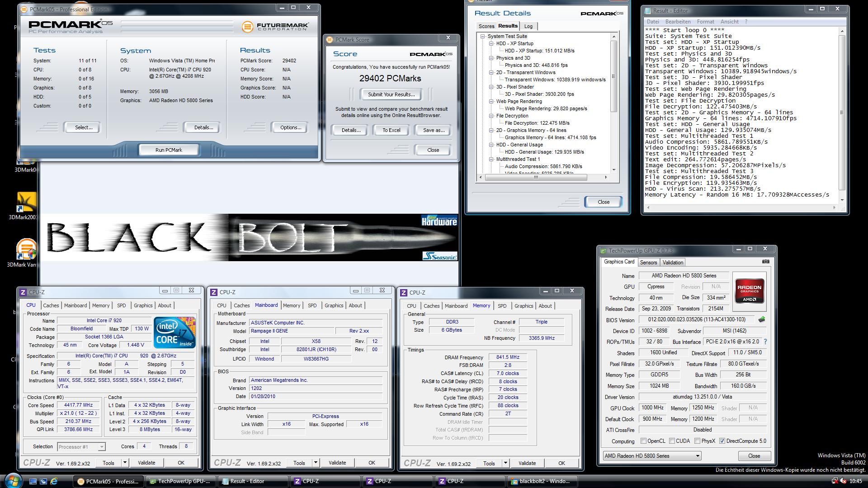Image resolution: width=868 pixels, height=488 pixels.
Task: Click the Save as... button
Action: (433, 130)
